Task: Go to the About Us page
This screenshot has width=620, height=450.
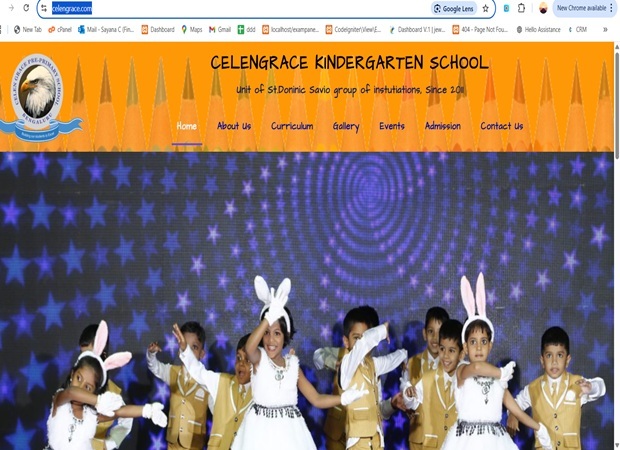Action: tap(234, 126)
